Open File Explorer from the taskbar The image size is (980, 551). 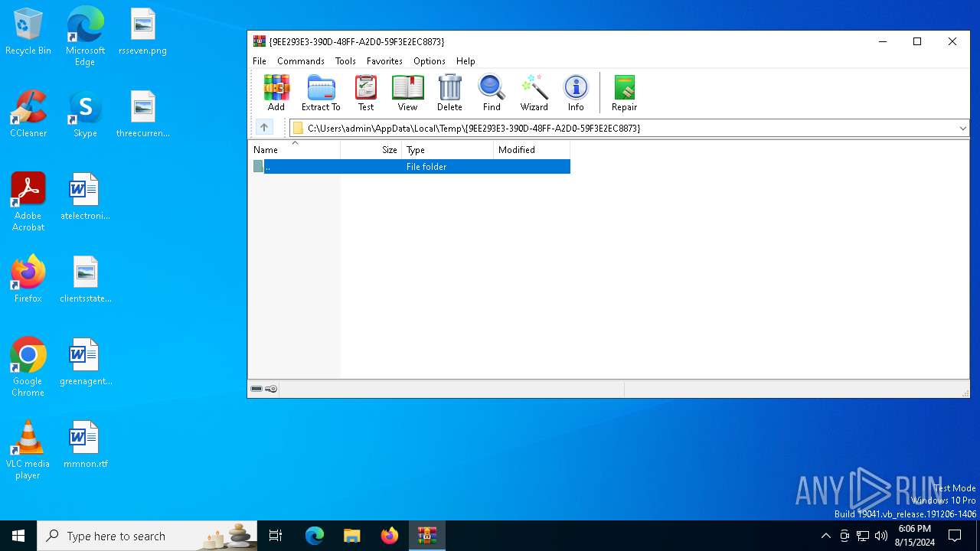(x=352, y=536)
